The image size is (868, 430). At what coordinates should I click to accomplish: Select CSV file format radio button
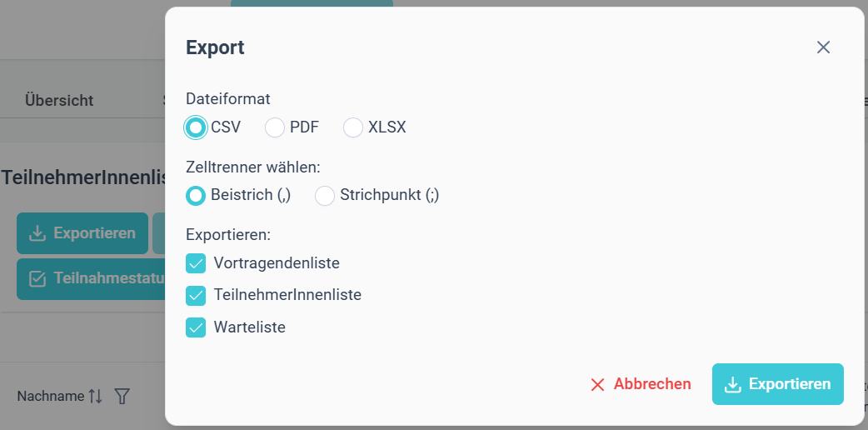[x=196, y=127]
